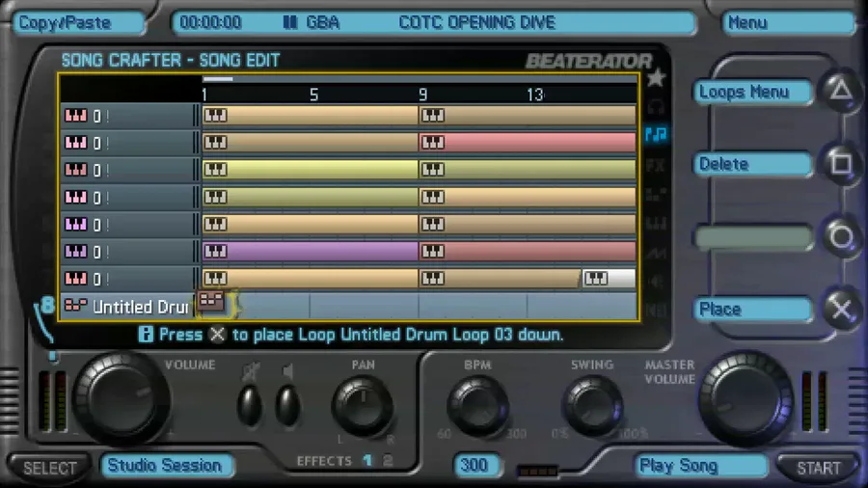Click the COTC OPENING DIVE song title

click(476, 22)
